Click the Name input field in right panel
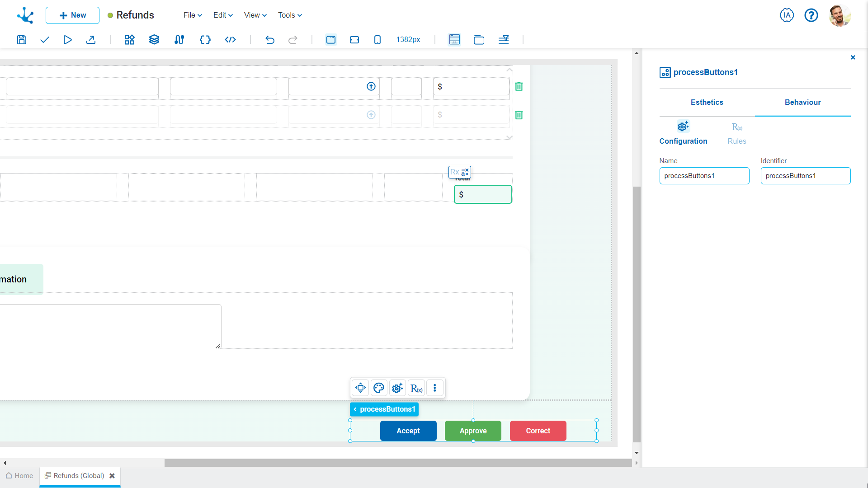This screenshot has width=868, height=488. coord(704,175)
